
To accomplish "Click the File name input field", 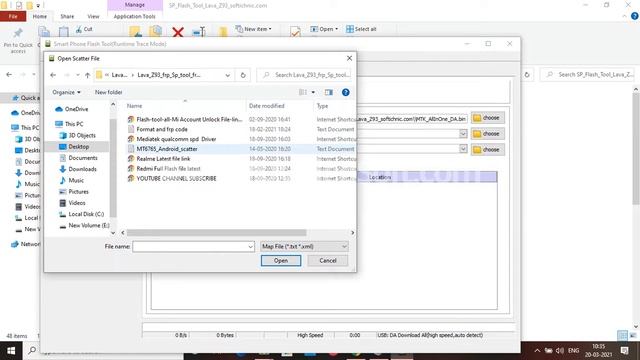I will click(189, 247).
